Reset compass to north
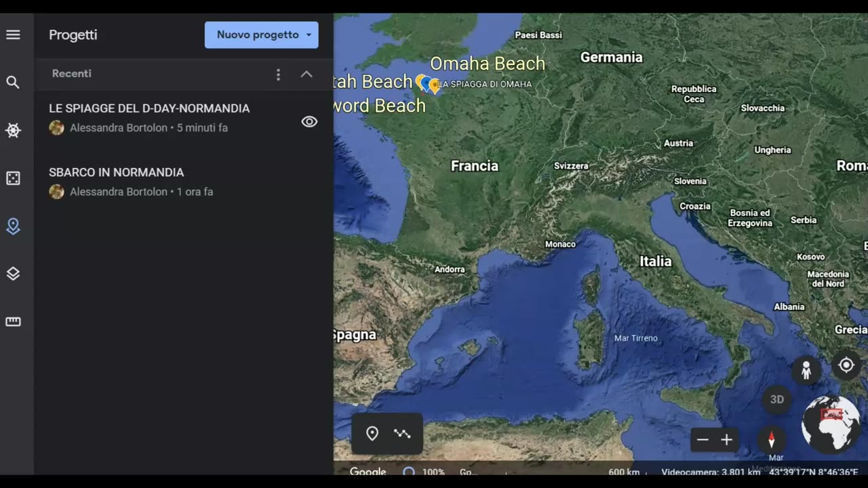 tap(771, 440)
